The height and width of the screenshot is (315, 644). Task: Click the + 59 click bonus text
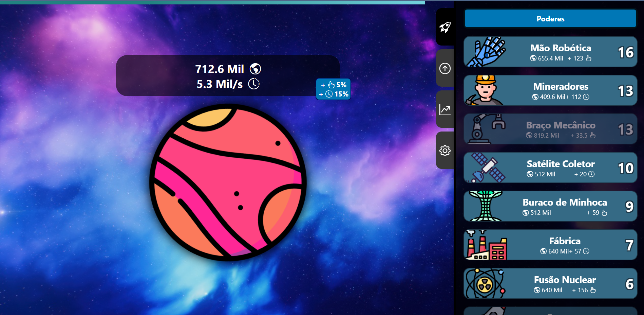[x=597, y=213]
